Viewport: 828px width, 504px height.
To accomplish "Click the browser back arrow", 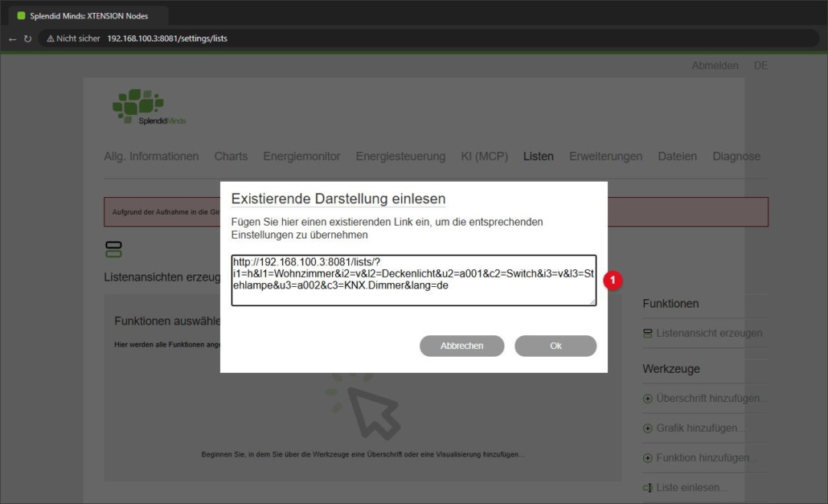I will pos(13,39).
